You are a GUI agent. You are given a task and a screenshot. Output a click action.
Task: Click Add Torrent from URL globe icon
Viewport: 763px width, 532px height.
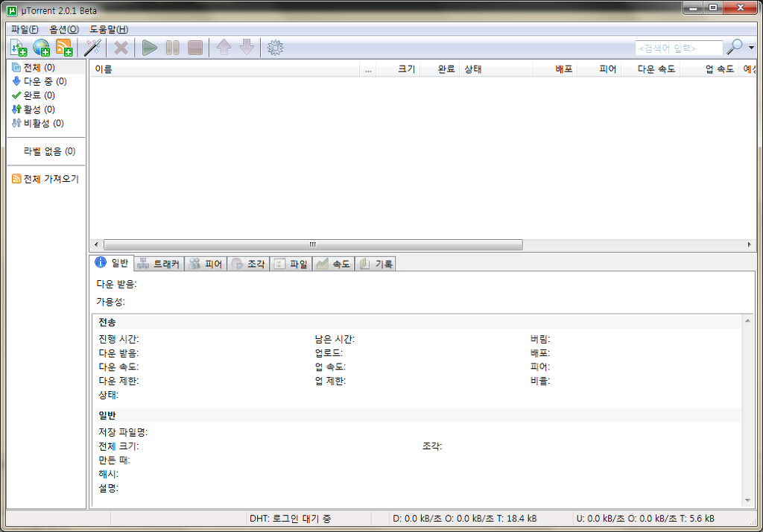[42, 48]
